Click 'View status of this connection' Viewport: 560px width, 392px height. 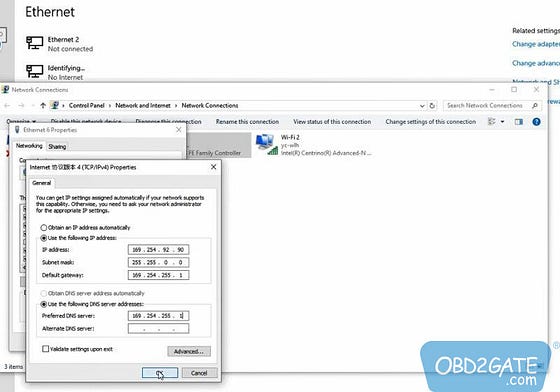pyautogui.click(x=332, y=122)
